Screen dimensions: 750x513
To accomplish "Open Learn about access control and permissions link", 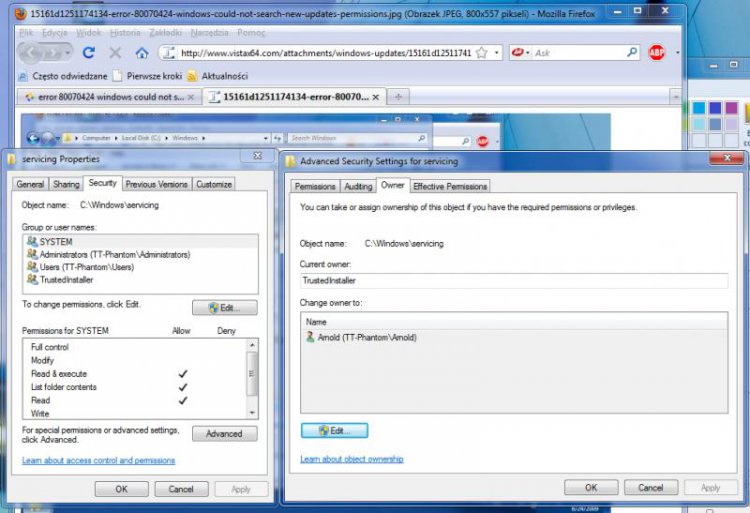I will (x=99, y=460).
